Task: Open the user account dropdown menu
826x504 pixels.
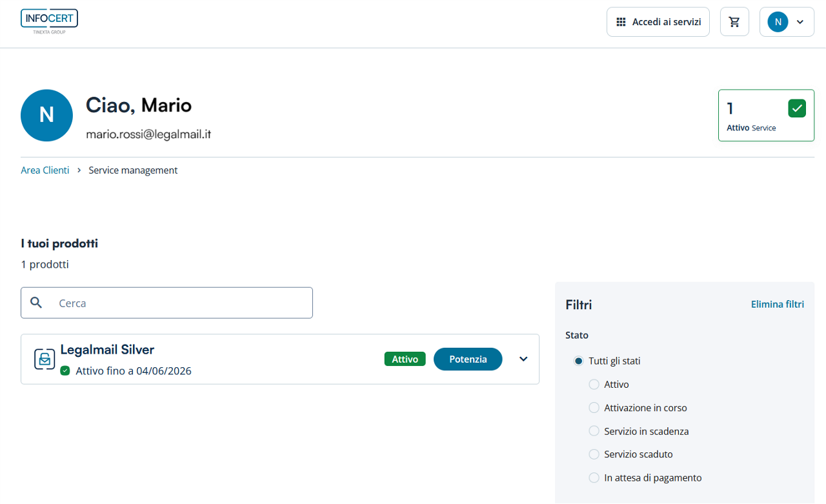Action: pyautogui.click(x=787, y=22)
